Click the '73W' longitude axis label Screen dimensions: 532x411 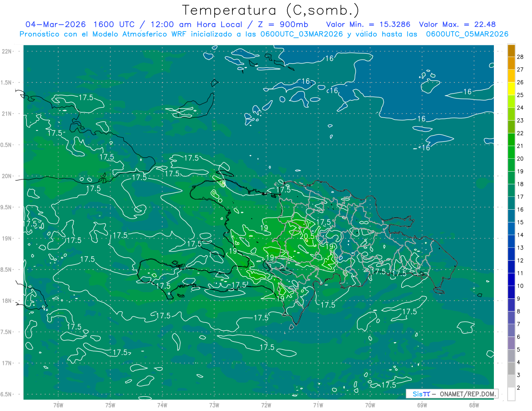click(214, 405)
